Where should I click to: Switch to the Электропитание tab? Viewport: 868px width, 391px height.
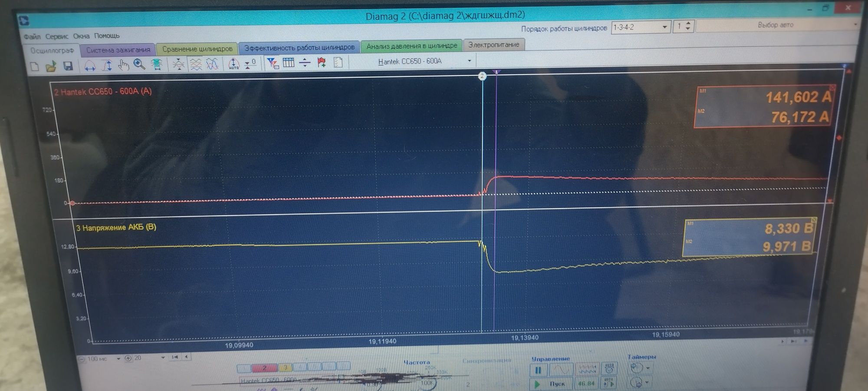point(494,45)
